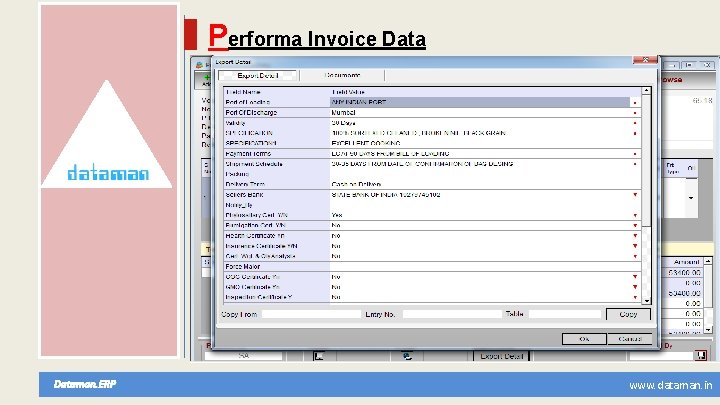This screenshot has height=405, width=720.
Task: Expand the Cert Wgt & Qlty Analysis dropdown arrow
Action: [x=635, y=256]
